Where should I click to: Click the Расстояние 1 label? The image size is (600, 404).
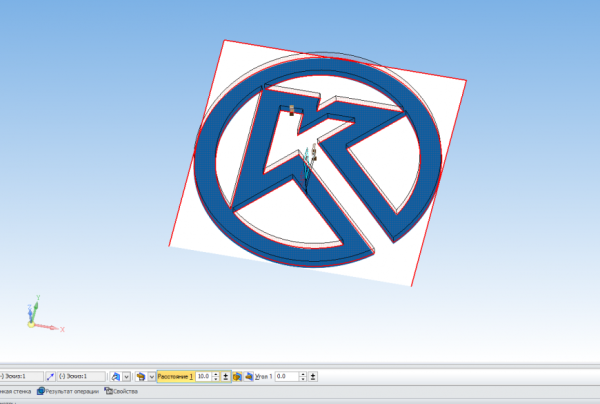(175, 376)
